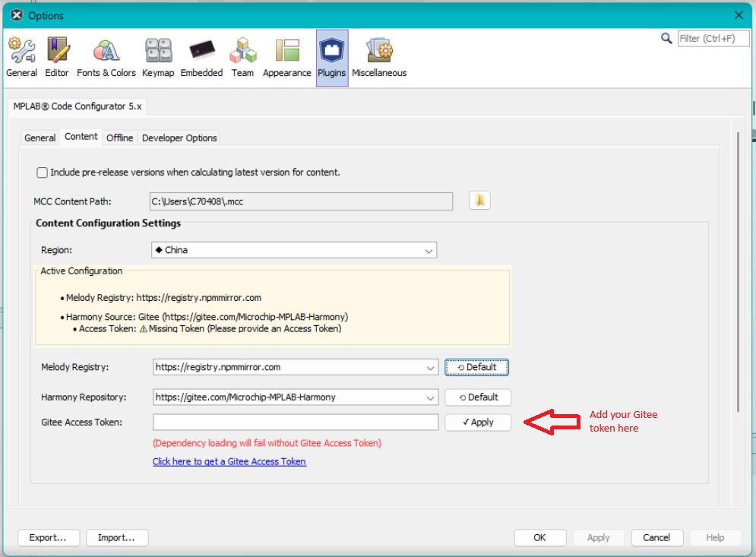Image resolution: width=756 pixels, height=557 pixels.
Task: Enable including pre-release versions checkbox
Action: (x=43, y=172)
